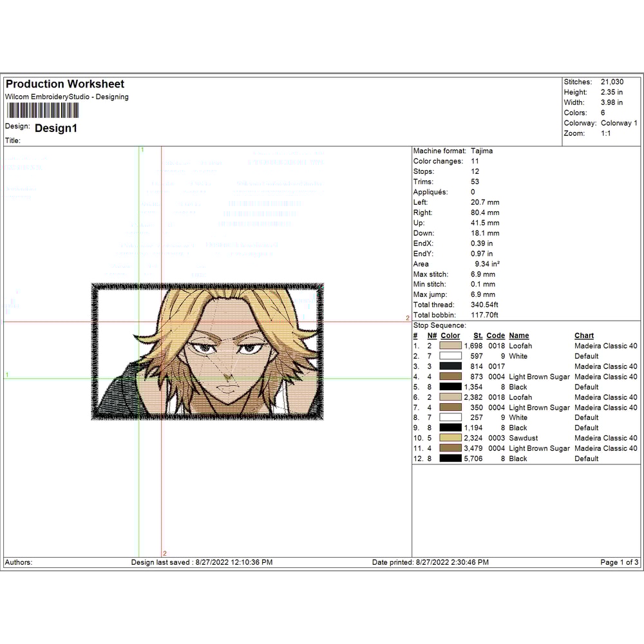
Task: Click the Chart column header
Action: coord(583,336)
